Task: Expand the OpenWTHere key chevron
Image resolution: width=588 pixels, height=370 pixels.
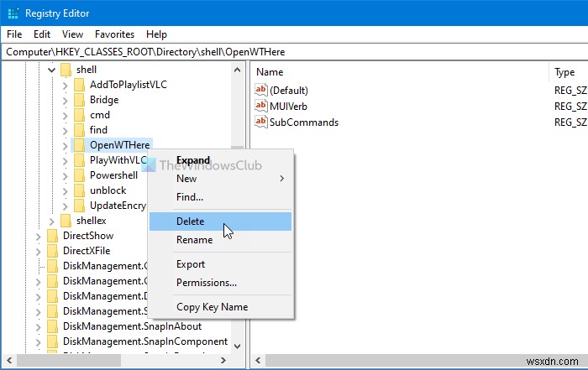Action: point(66,145)
